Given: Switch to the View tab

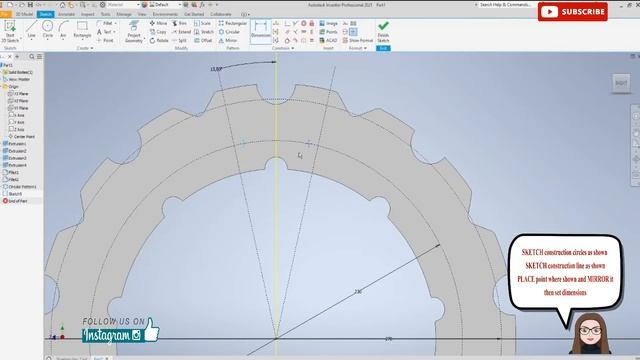Looking at the screenshot, I should [x=142, y=14].
